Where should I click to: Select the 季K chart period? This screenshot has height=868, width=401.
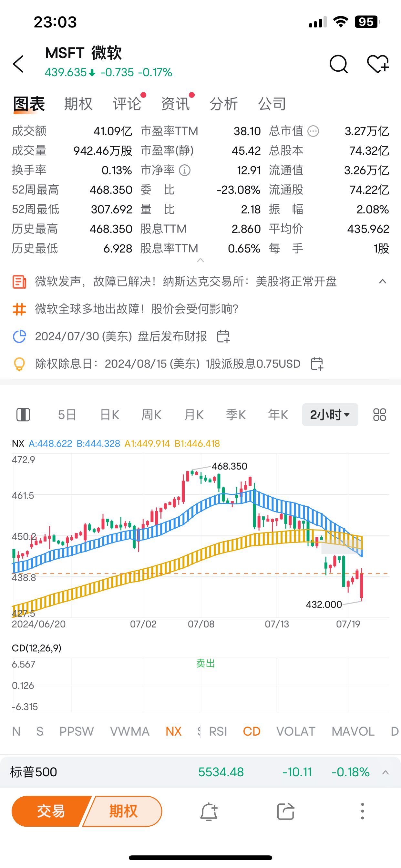click(236, 415)
